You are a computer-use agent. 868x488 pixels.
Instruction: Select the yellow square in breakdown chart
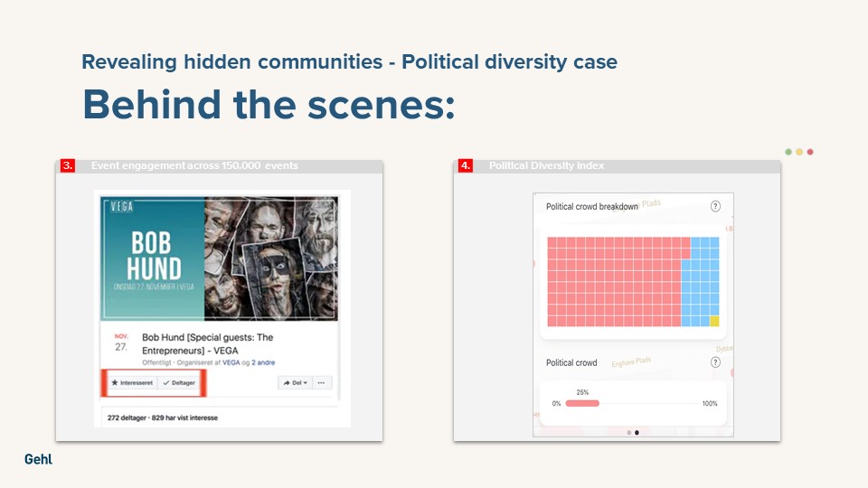[x=714, y=321]
